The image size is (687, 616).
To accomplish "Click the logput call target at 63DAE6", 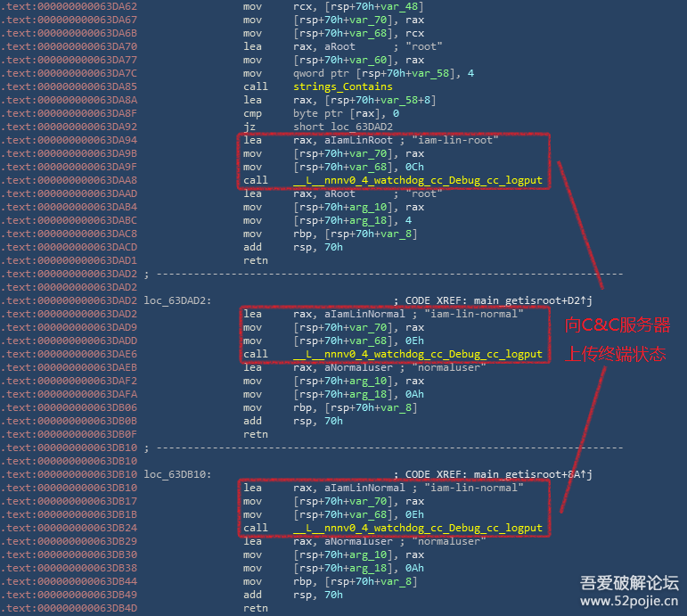I will click(418, 354).
